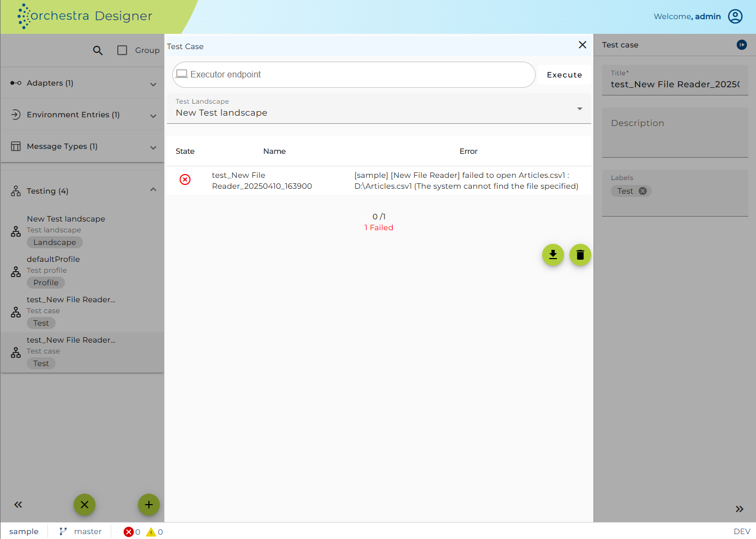Click the orchestra Designer logo
The width and height of the screenshot is (756, 539).
point(85,16)
